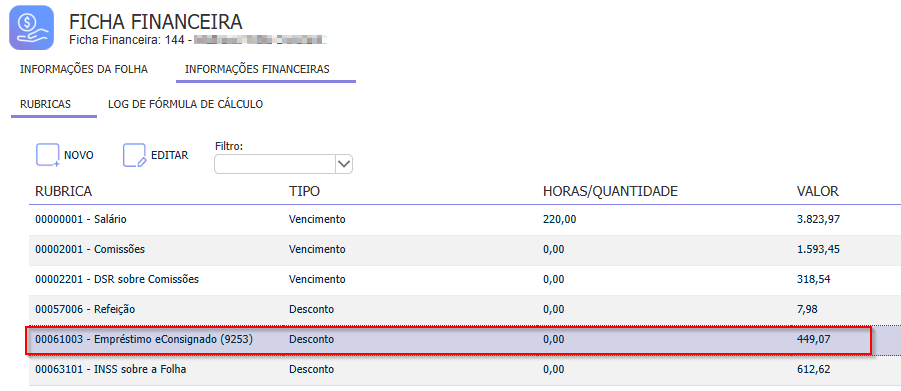Click inside the Filtro input field
The image size is (901, 391).
275,164
